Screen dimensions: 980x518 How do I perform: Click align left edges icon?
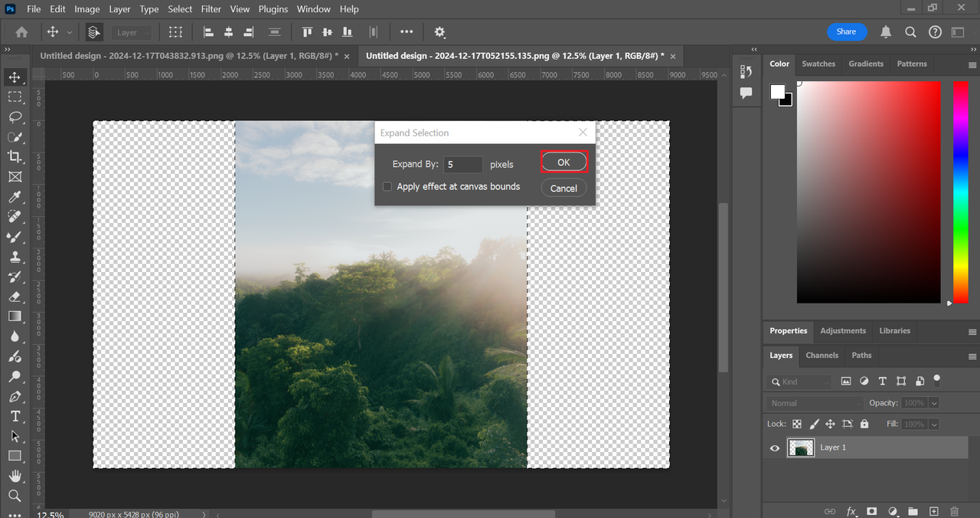(x=207, y=32)
